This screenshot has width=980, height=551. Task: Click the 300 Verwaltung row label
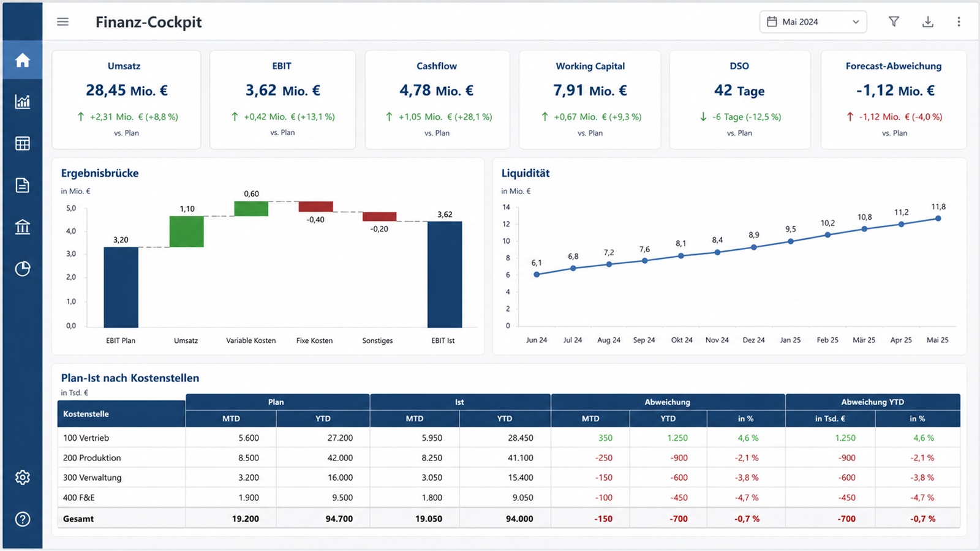[x=92, y=478]
